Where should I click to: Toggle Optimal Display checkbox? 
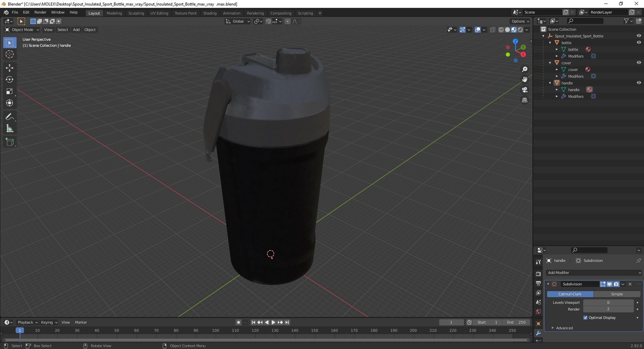click(585, 317)
